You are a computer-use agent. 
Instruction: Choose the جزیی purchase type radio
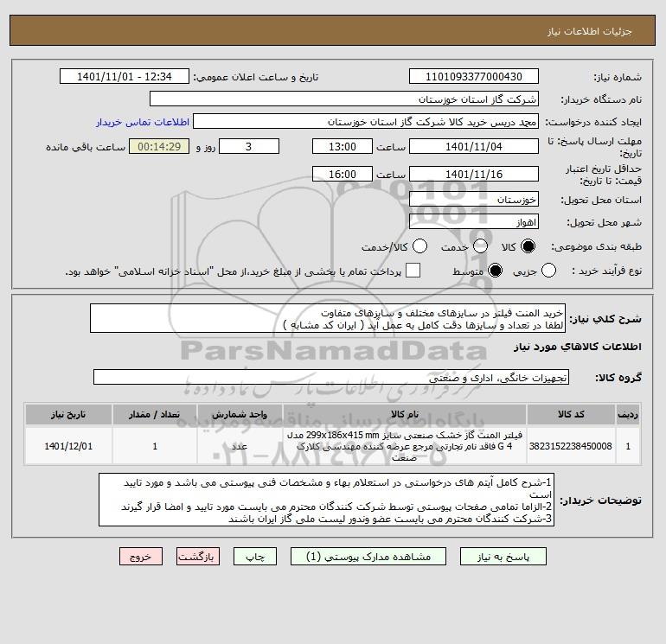(x=548, y=271)
